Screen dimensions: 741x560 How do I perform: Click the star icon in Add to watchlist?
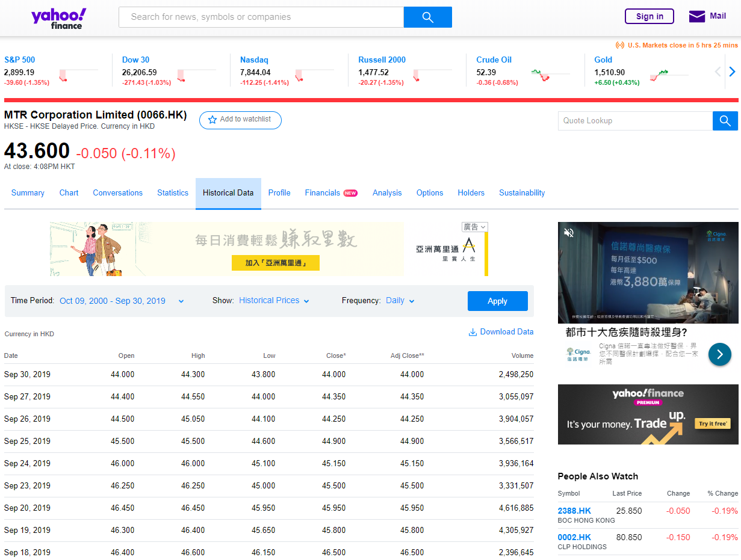coord(212,120)
